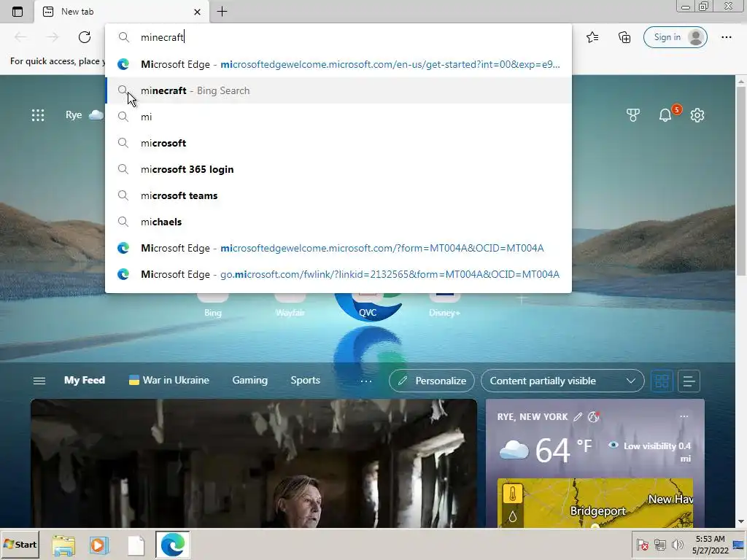Open Windows Media Player taskbar icon

[99, 545]
